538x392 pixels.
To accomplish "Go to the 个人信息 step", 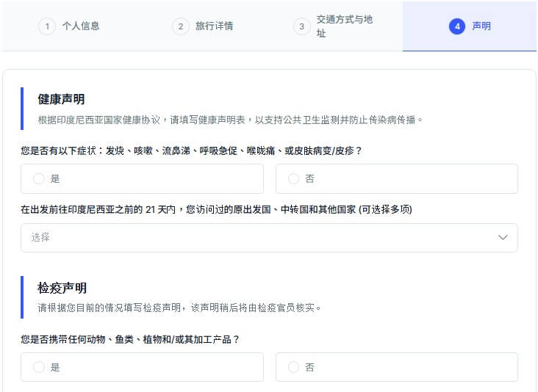I will click(81, 26).
